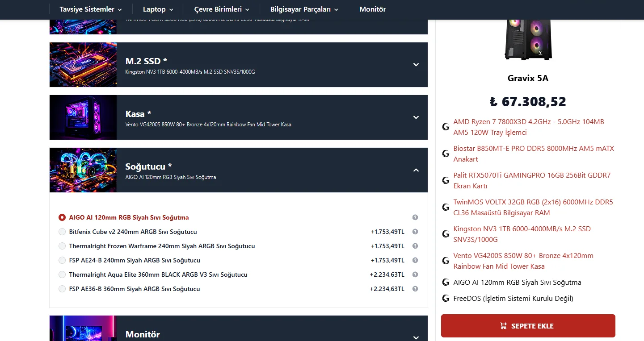Viewport: 644px width, 341px height.
Task: Click the help icon beside AIGO AI cooler
Action: pyautogui.click(x=415, y=217)
